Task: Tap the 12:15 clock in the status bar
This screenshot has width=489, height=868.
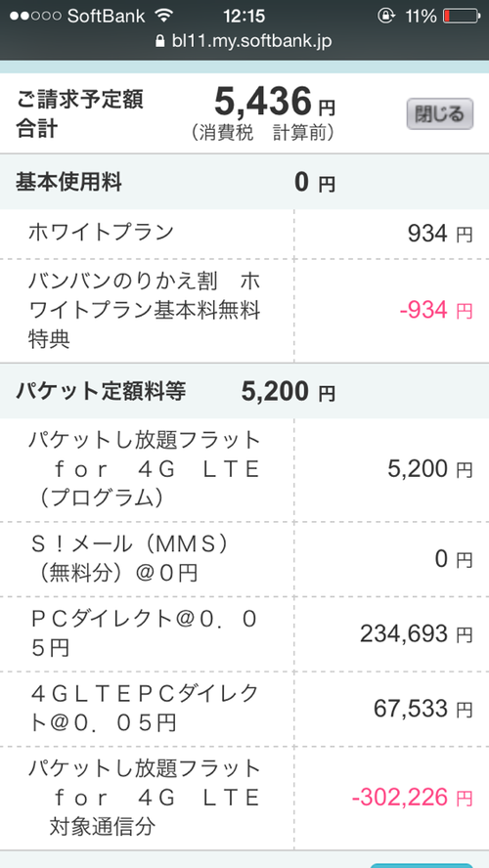Action: coord(244,16)
